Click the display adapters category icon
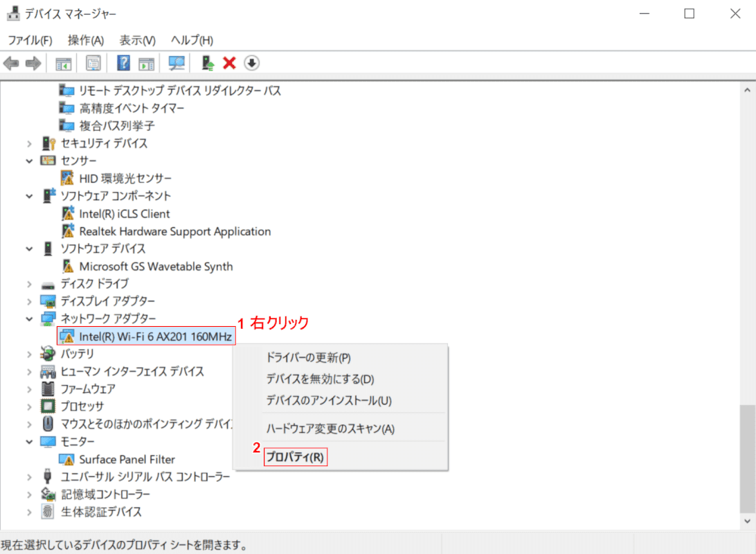The height and width of the screenshot is (554, 756). tap(48, 301)
